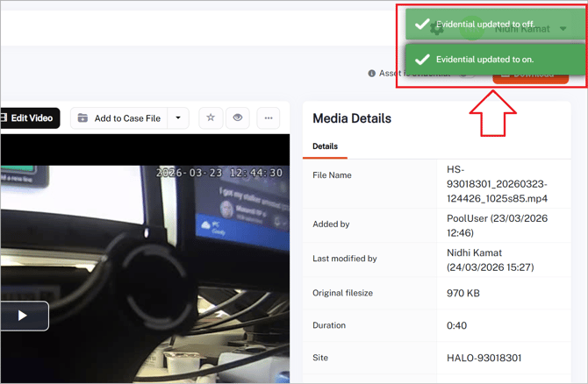Click the PoolUser added-by value

click(497, 225)
